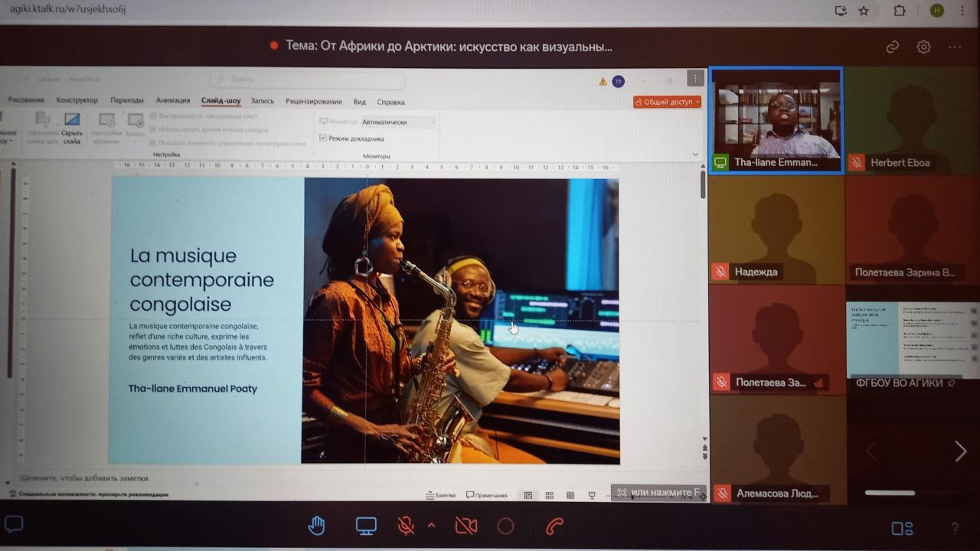Click slide title 'La musique contemporaine congolaise'

(202, 280)
